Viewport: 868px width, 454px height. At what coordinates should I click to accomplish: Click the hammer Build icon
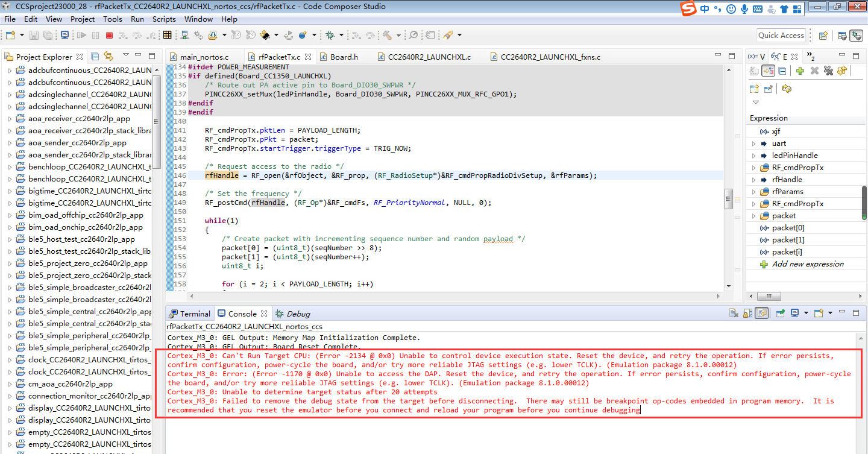pos(387,35)
